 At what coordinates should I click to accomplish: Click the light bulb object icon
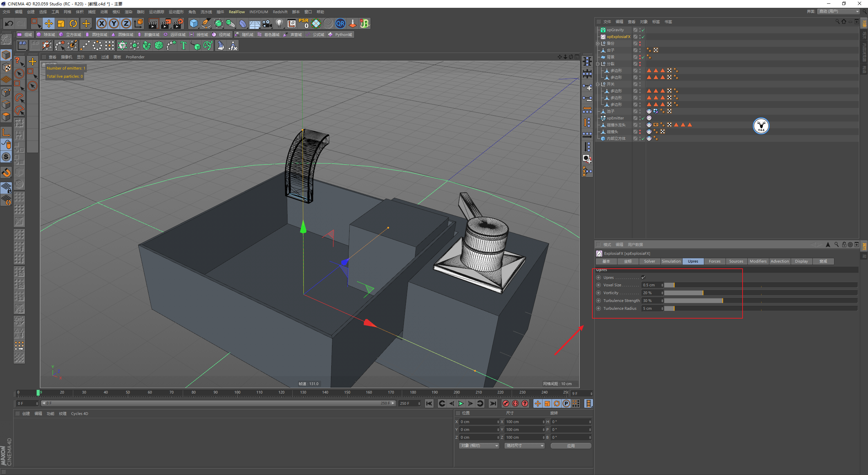click(279, 23)
